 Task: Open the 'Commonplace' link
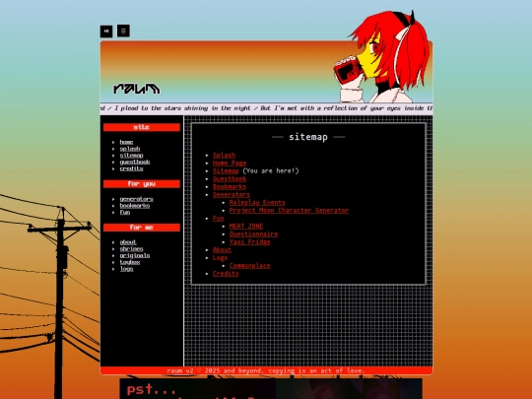pyautogui.click(x=249, y=266)
